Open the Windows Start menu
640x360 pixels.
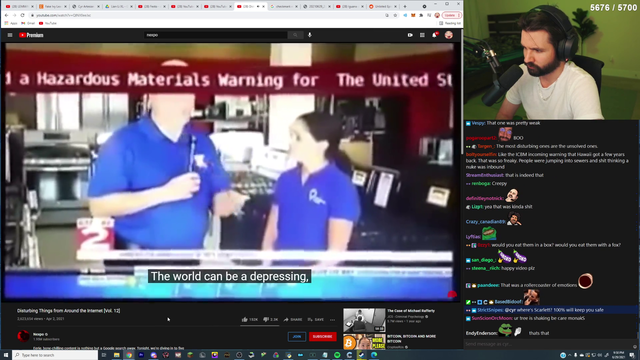click(6, 355)
